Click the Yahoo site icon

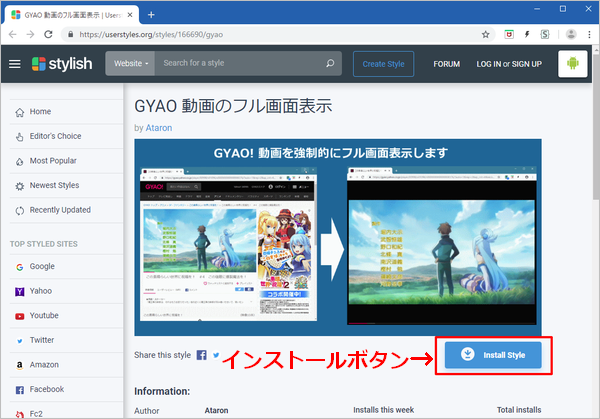pos(20,292)
